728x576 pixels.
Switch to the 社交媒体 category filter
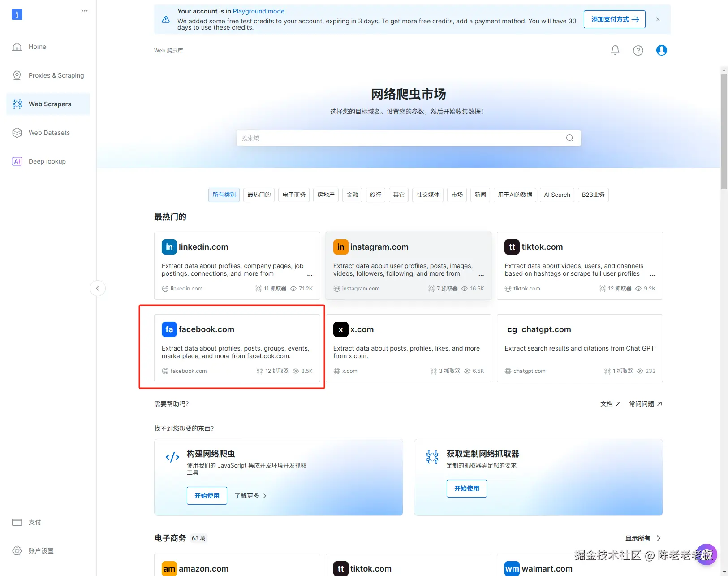tap(427, 195)
